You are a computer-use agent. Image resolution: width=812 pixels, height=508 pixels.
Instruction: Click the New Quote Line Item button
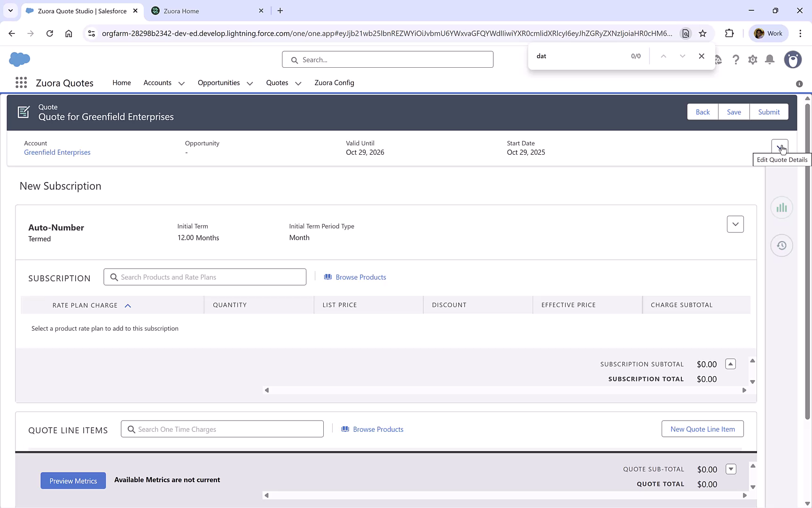(x=702, y=429)
